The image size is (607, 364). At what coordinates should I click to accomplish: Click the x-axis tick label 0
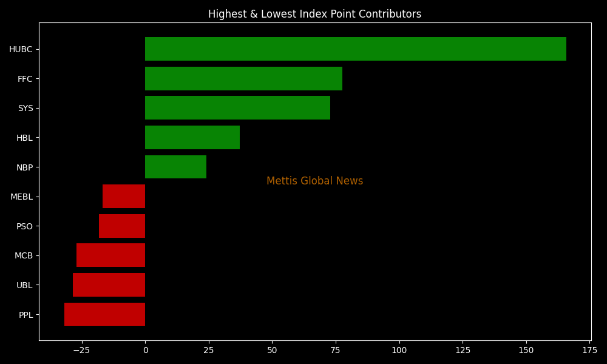pyautogui.click(x=146, y=351)
